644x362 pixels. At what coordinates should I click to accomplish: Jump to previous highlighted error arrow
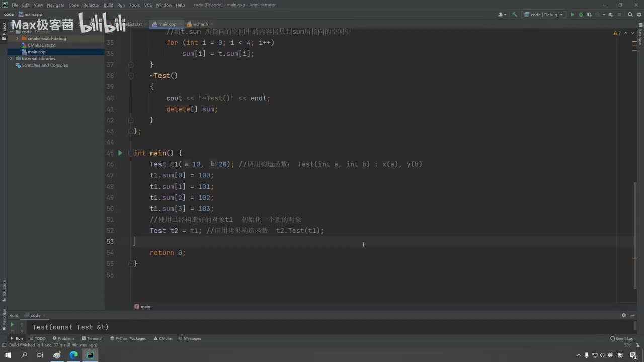pos(625,33)
